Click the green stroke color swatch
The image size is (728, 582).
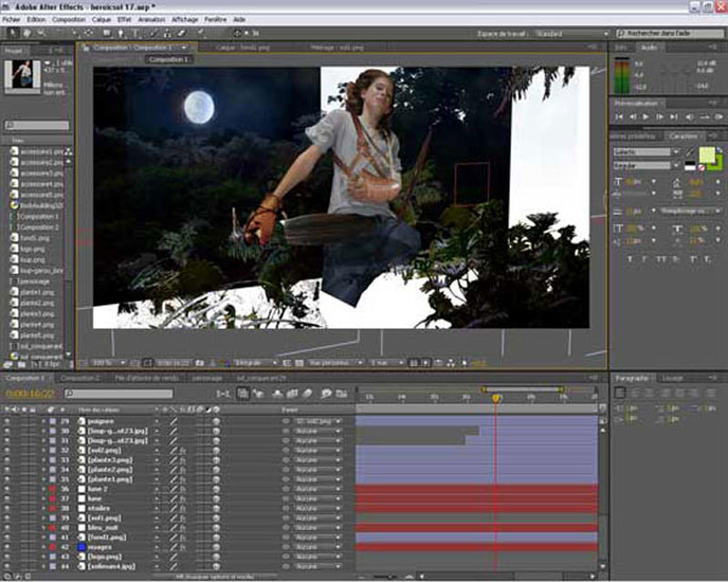[x=717, y=164]
